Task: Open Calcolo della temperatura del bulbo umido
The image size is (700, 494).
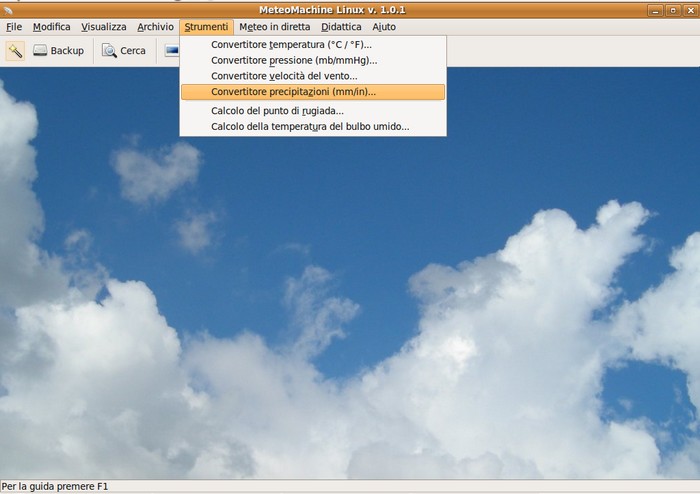Action: coord(313,126)
